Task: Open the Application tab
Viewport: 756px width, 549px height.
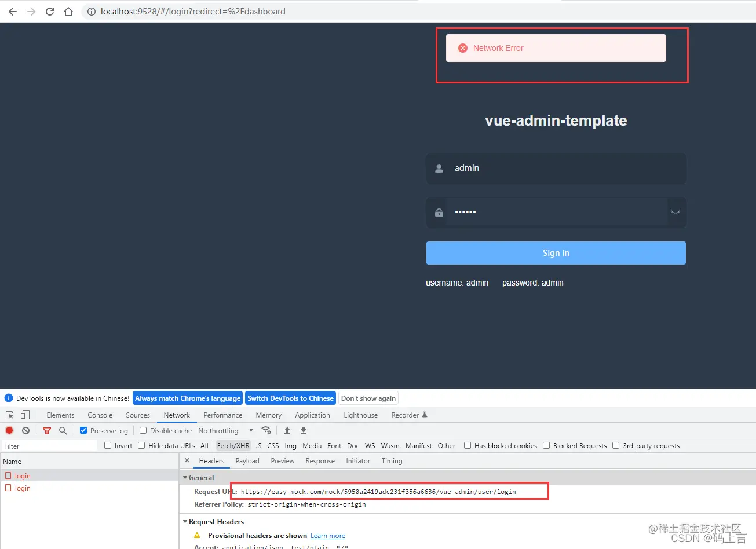Action: tap(313, 415)
